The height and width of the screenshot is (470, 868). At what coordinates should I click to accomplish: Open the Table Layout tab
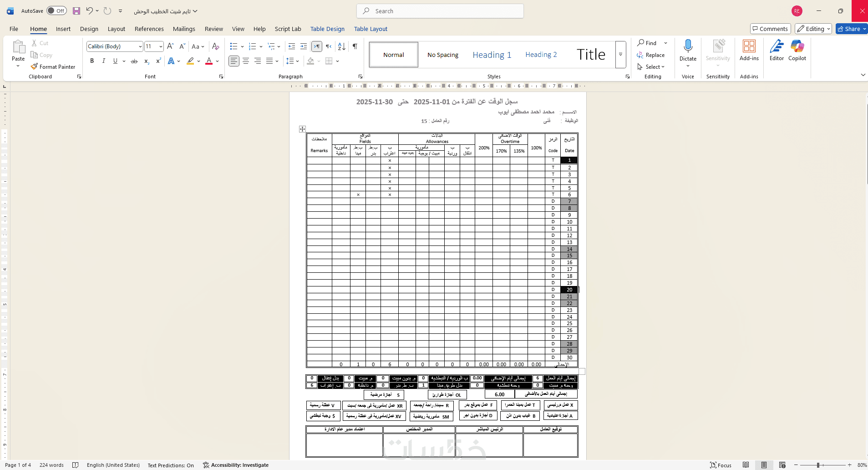tap(371, 29)
